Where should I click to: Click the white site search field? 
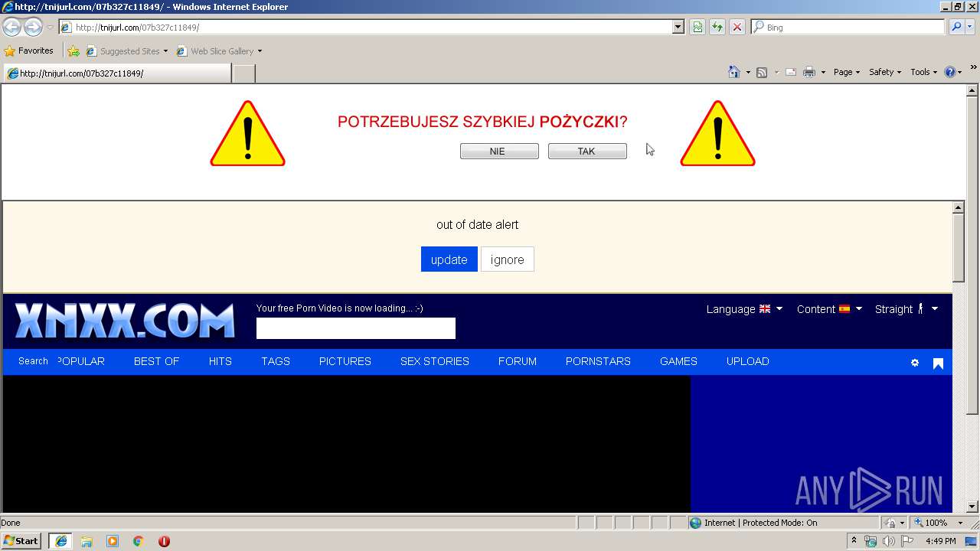tap(356, 328)
